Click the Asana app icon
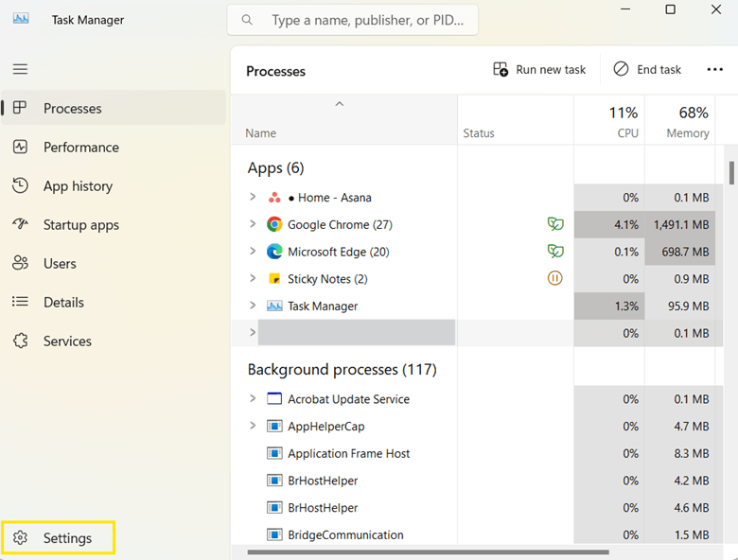Screen dimensions: 738x560 [x=274, y=198]
